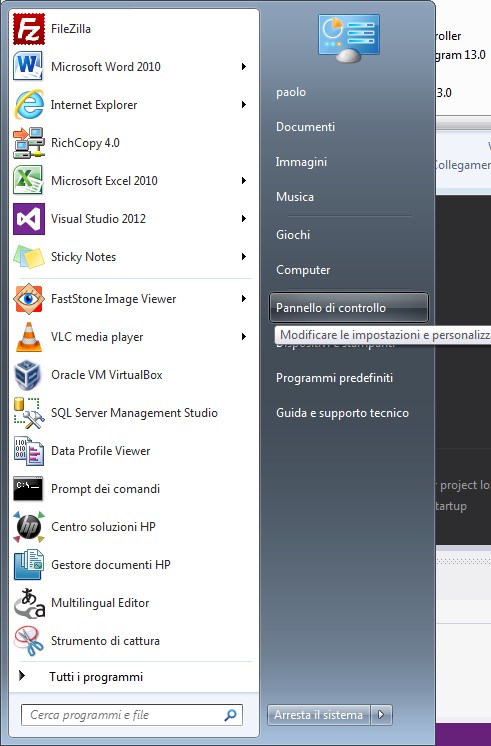Open Pannello di controllo
The height and width of the screenshot is (746, 491).
tap(349, 308)
